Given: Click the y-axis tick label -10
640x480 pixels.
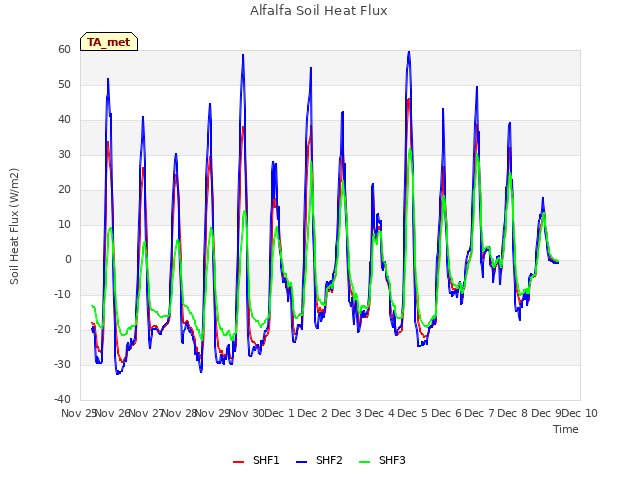Looking at the screenshot, I should pos(62,294).
